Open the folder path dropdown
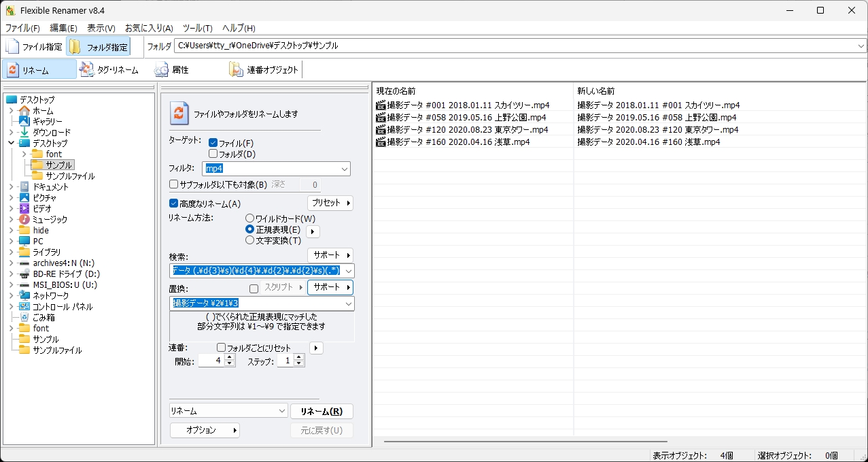Viewport: 868px width, 462px height. click(861, 46)
